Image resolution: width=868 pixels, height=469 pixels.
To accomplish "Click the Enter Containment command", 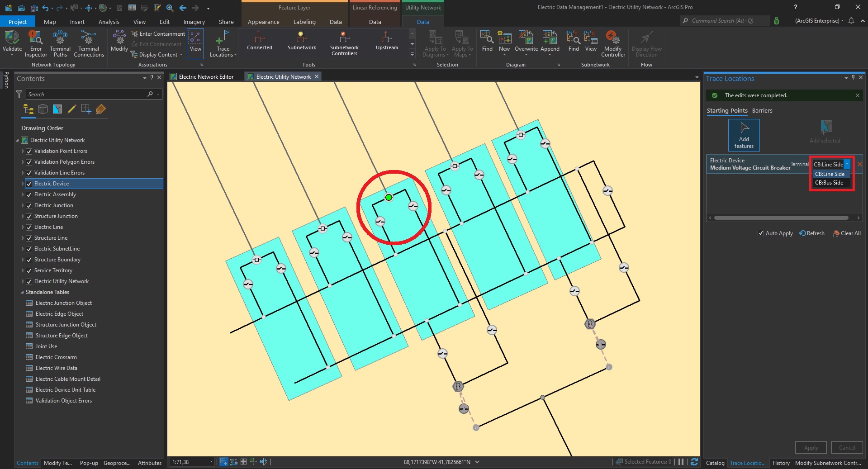I will pyautogui.click(x=158, y=34).
